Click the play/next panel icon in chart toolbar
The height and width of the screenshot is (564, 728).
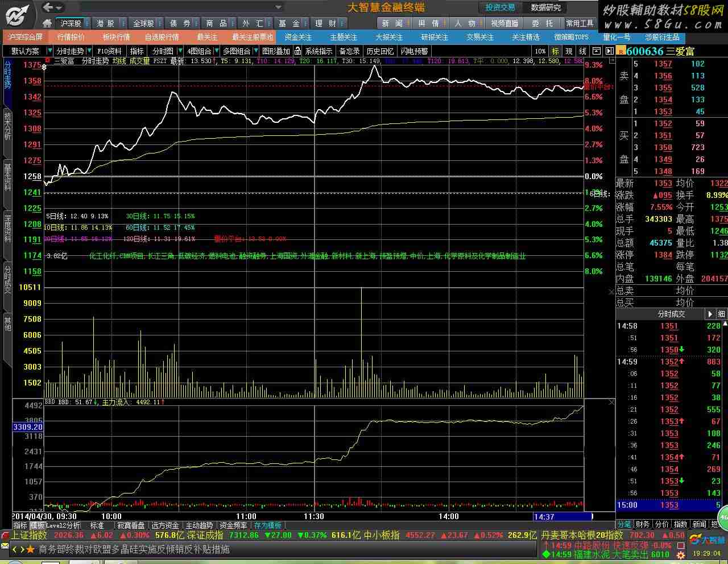tap(609, 51)
